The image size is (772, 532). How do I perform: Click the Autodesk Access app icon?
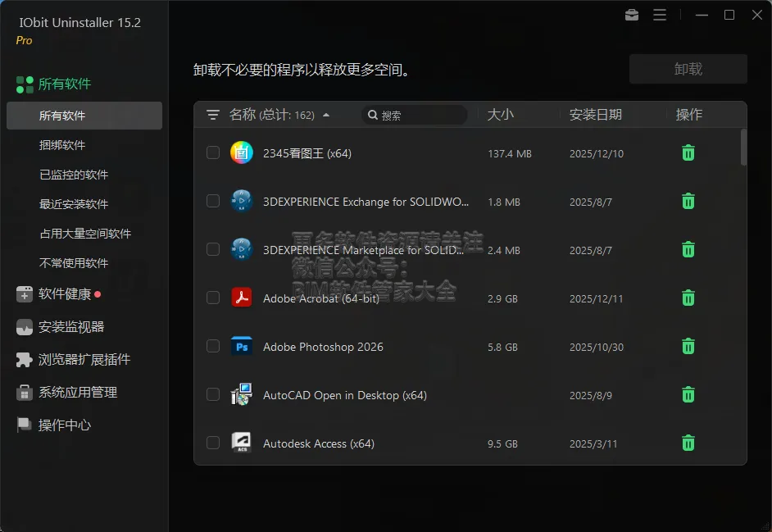point(242,443)
